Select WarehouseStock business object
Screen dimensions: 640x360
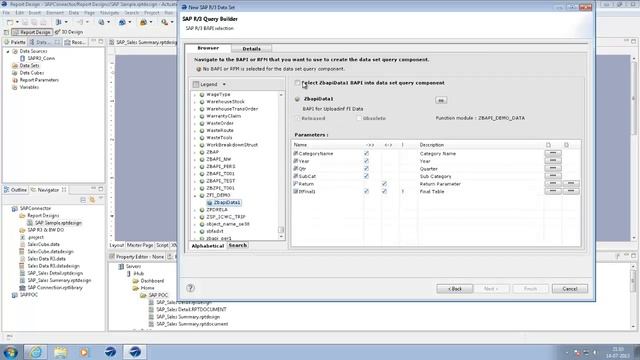point(225,102)
